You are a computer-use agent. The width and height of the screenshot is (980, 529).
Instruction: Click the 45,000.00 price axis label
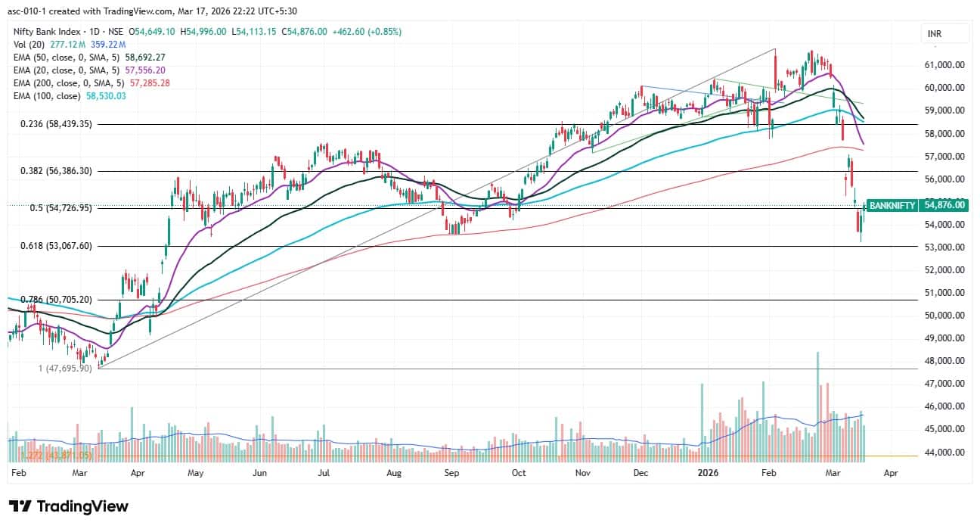[x=944, y=429]
